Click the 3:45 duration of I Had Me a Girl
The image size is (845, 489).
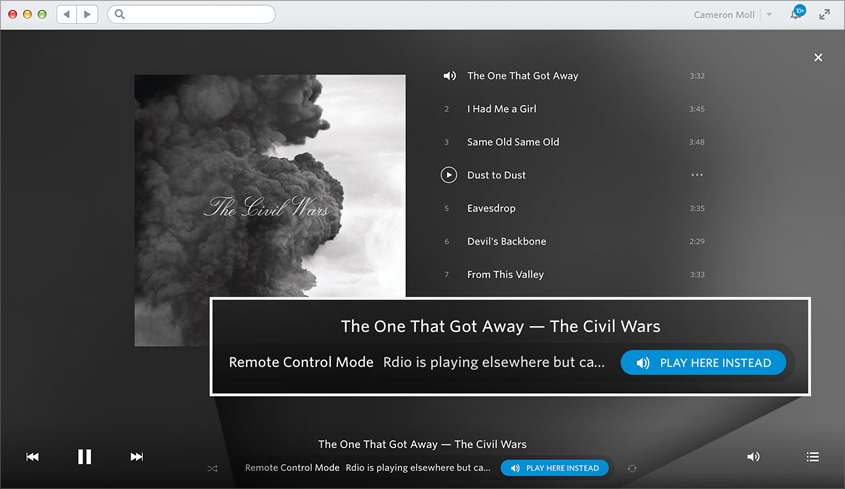click(697, 109)
